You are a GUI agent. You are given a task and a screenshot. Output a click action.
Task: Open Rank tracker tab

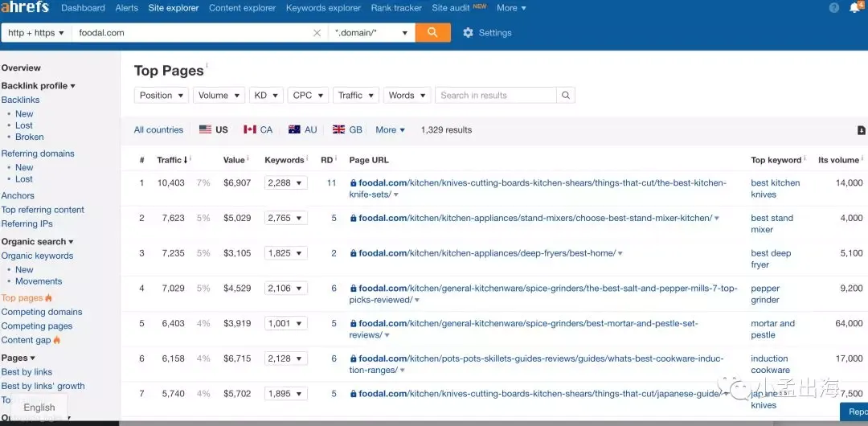coord(396,8)
